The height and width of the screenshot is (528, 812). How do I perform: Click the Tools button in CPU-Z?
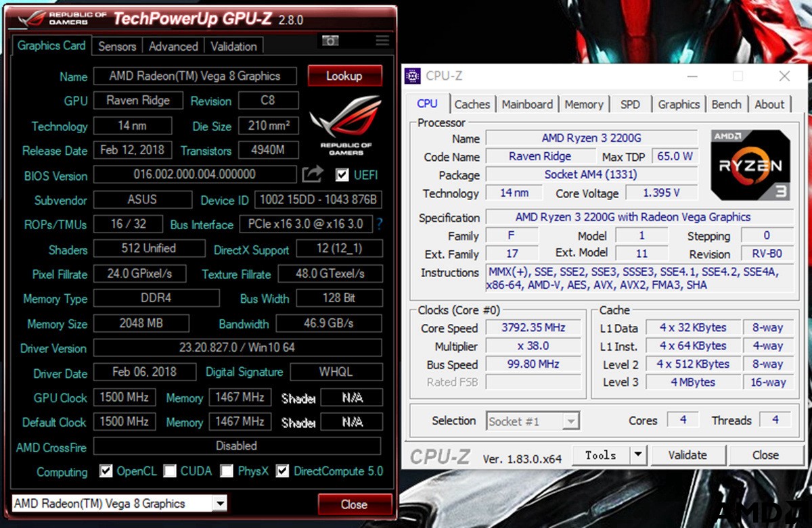point(602,455)
